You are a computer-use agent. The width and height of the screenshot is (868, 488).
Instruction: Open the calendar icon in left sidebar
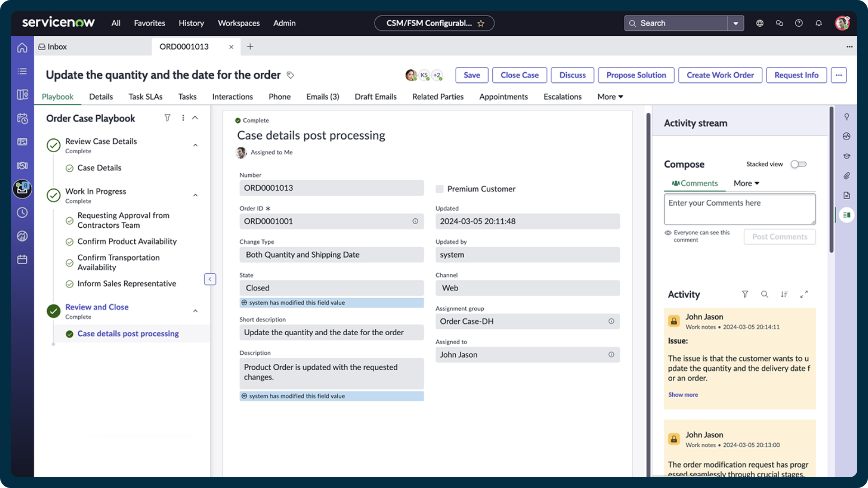pyautogui.click(x=22, y=259)
